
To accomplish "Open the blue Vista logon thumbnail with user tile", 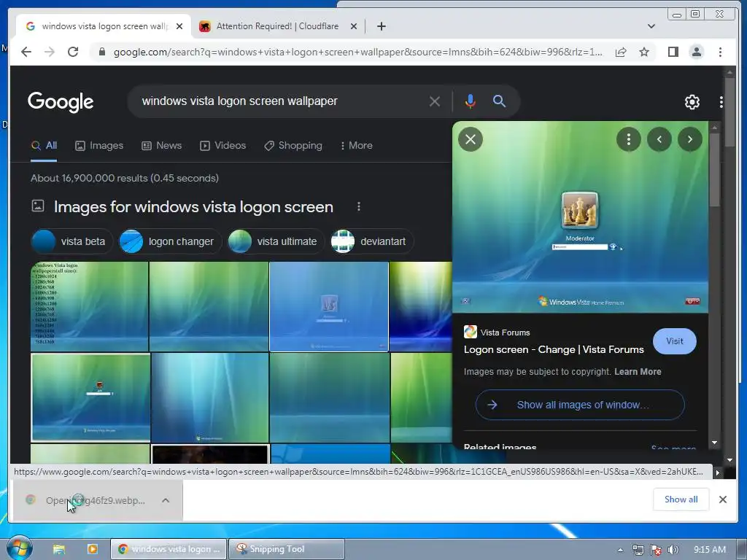I will pos(329,306).
